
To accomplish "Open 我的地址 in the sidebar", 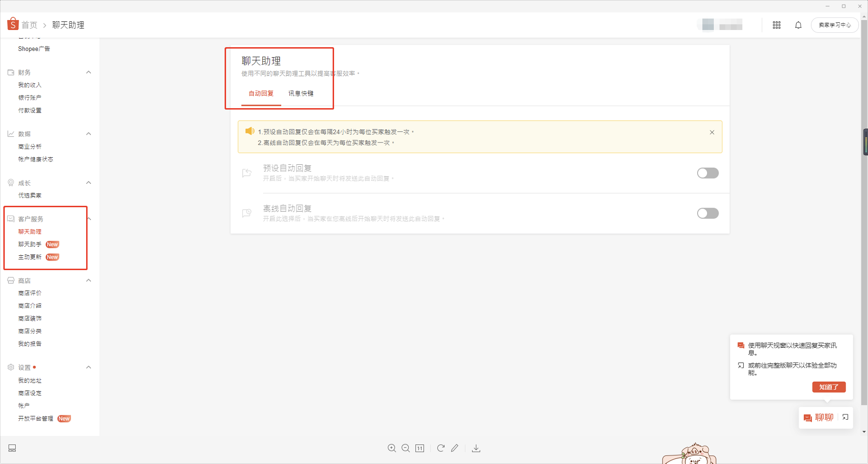I will tap(30, 381).
